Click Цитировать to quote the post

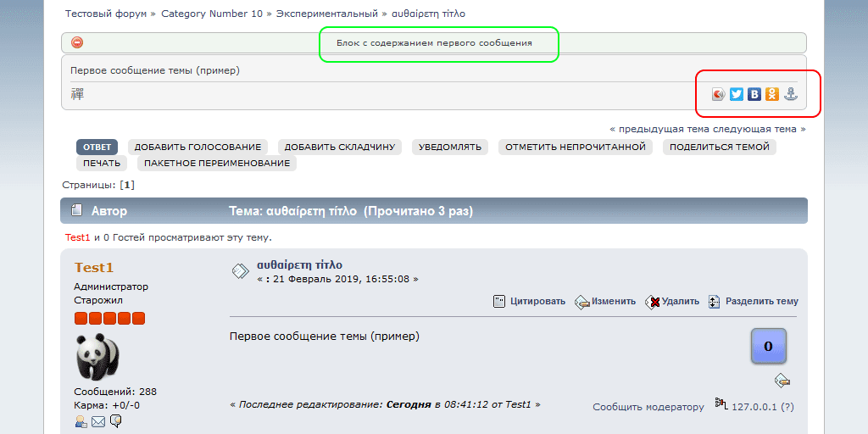coord(530,301)
